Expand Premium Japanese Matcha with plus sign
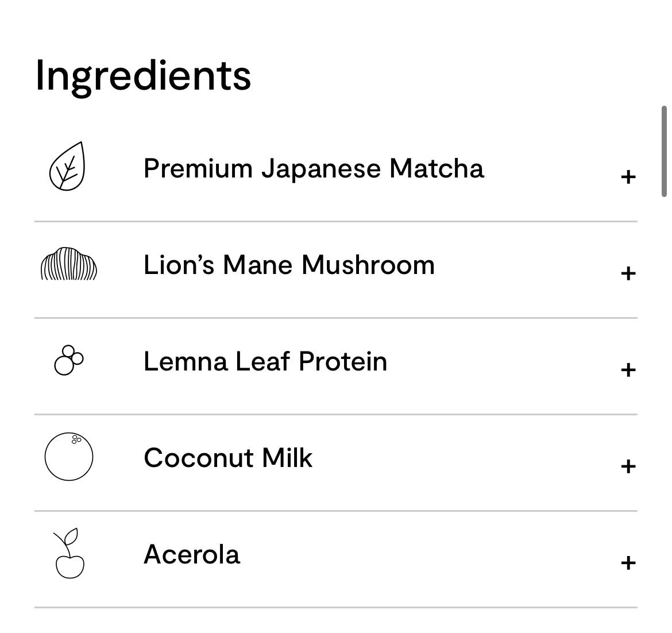The height and width of the screenshot is (633, 672). (x=628, y=176)
